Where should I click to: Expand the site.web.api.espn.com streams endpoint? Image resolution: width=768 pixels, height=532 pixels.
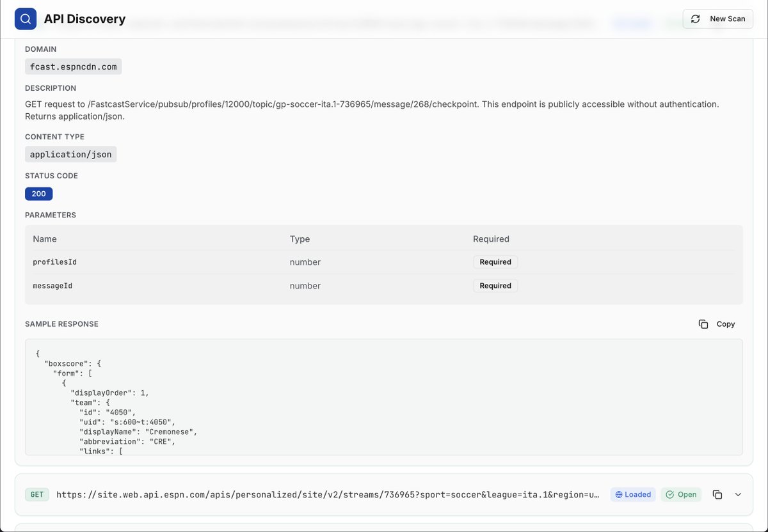click(x=738, y=494)
